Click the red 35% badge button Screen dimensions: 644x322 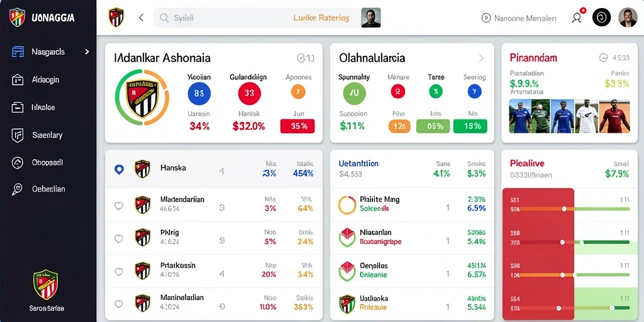coord(297,126)
